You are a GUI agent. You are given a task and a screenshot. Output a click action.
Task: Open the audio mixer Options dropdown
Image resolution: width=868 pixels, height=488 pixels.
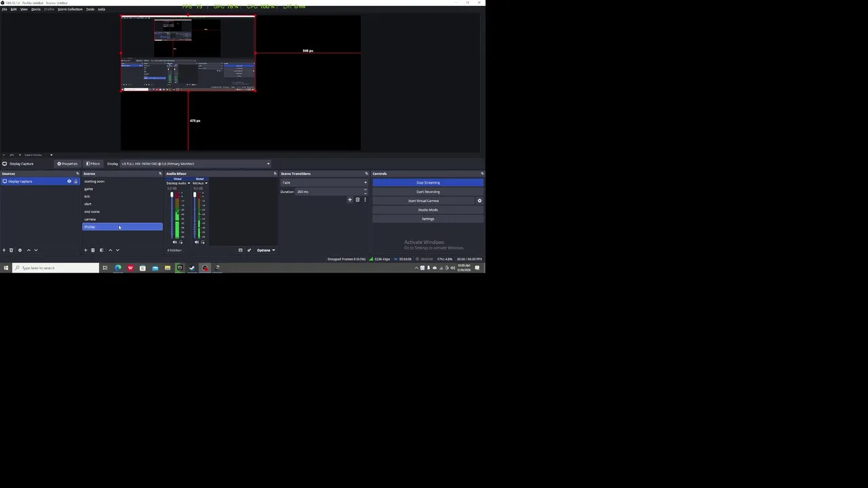(x=264, y=250)
